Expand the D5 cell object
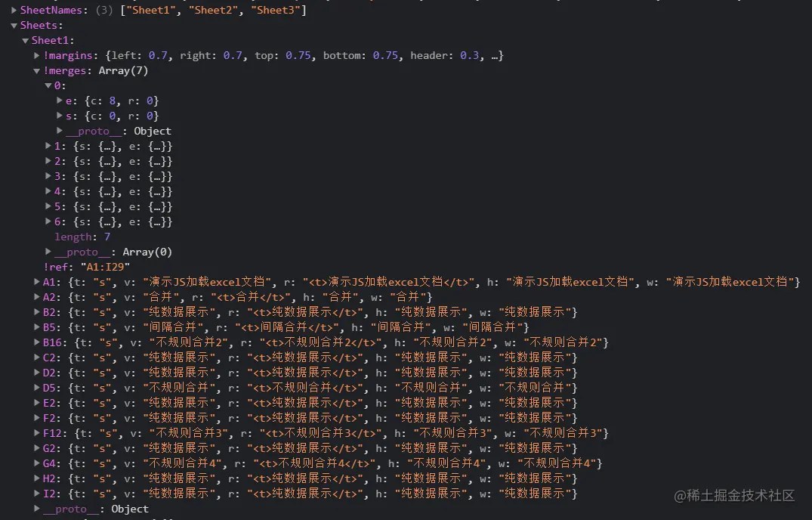The width and height of the screenshot is (812, 520). (x=36, y=388)
